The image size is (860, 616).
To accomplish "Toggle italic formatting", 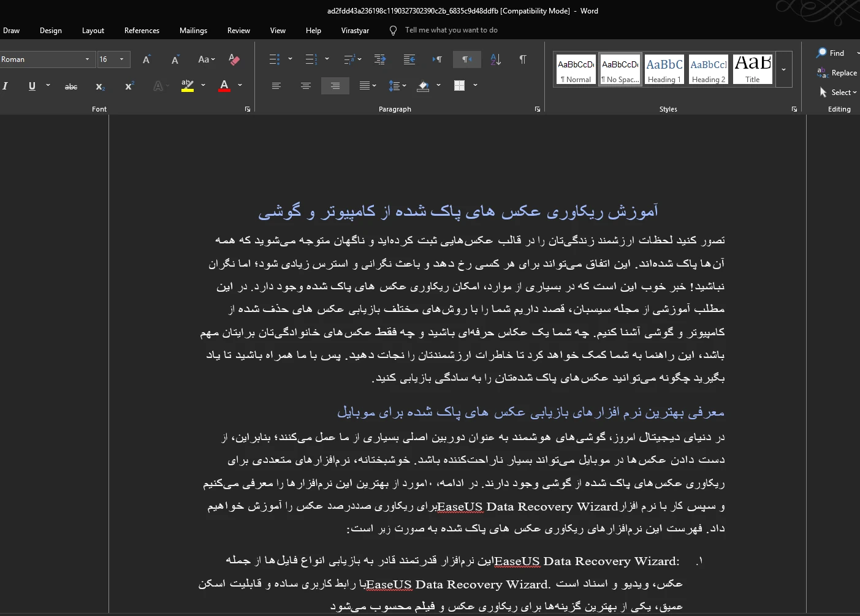I will coord(6,86).
